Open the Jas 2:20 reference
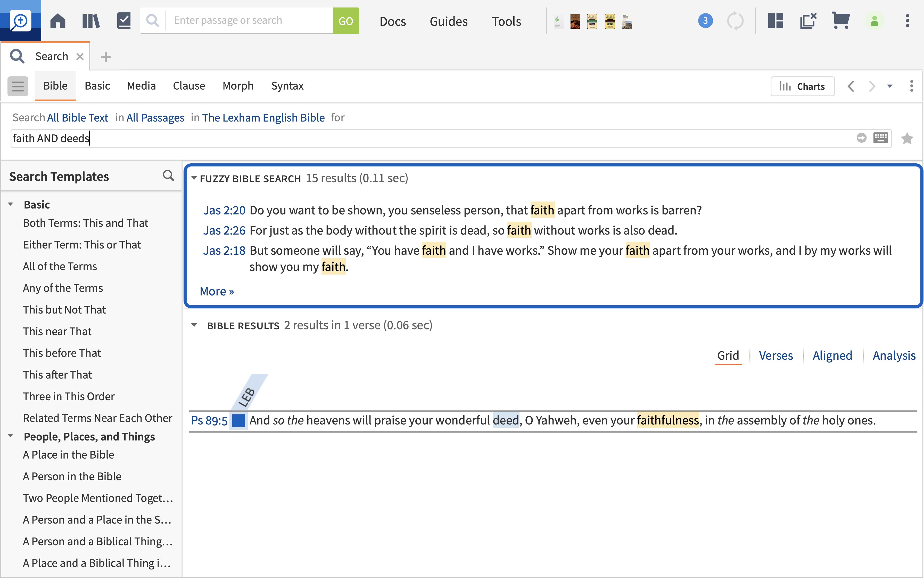 [x=225, y=210]
